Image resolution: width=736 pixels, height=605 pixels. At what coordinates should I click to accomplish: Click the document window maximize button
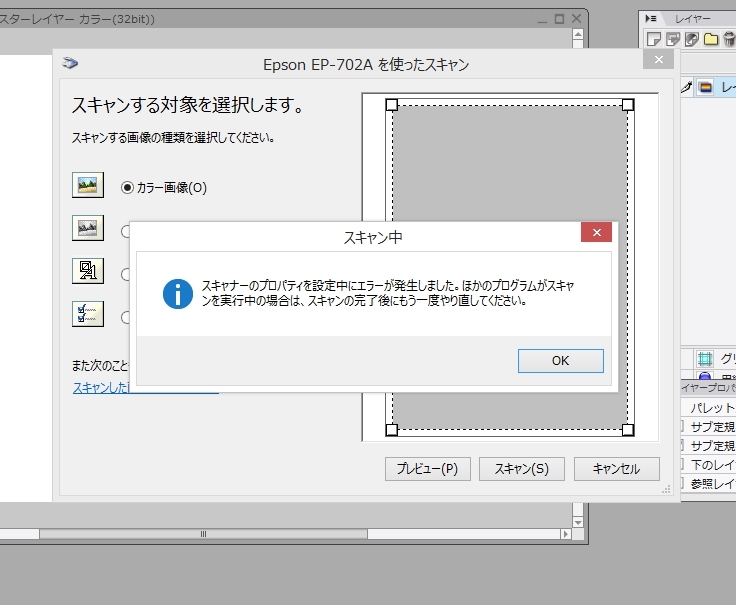559,19
